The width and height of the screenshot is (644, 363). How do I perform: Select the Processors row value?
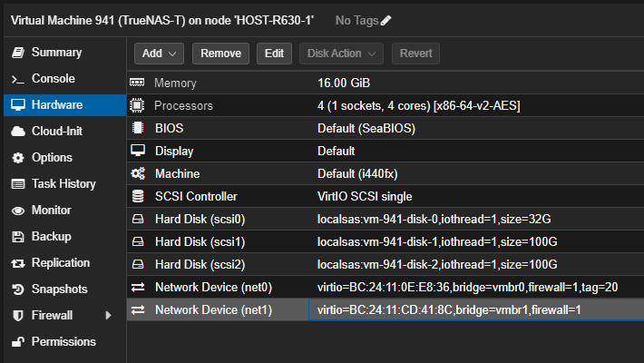point(419,105)
